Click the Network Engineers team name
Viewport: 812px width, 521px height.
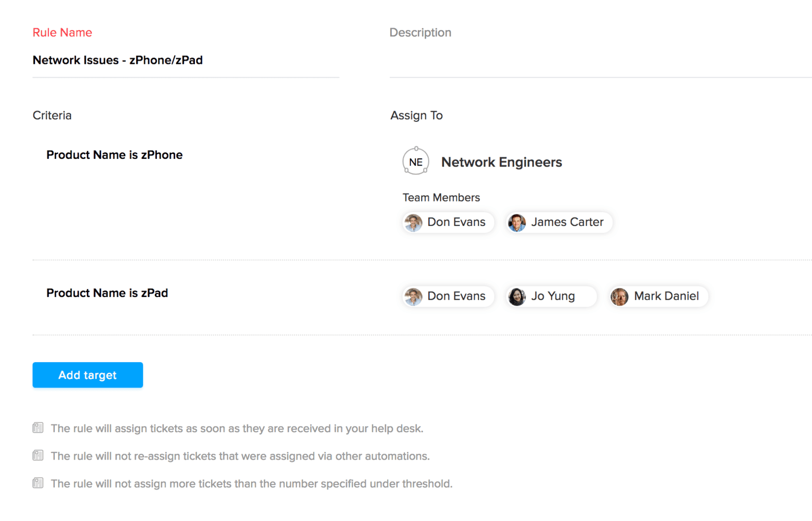(x=501, y=162)
